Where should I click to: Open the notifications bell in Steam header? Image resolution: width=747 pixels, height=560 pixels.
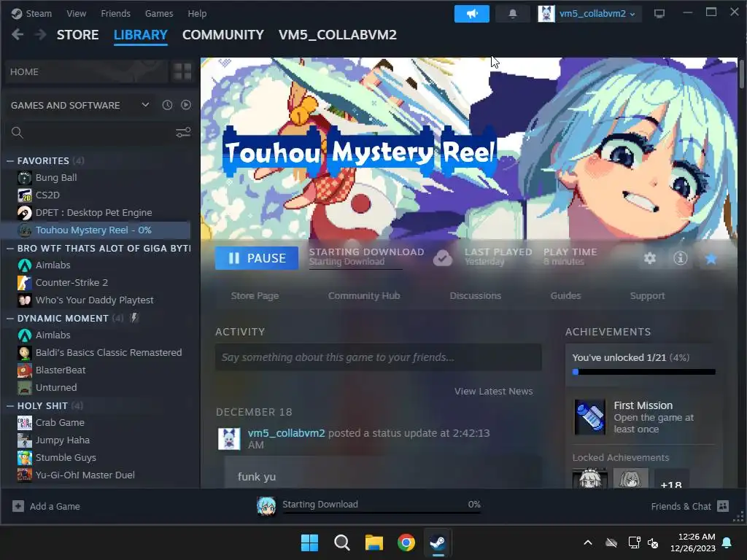click(x=513, y=14)
